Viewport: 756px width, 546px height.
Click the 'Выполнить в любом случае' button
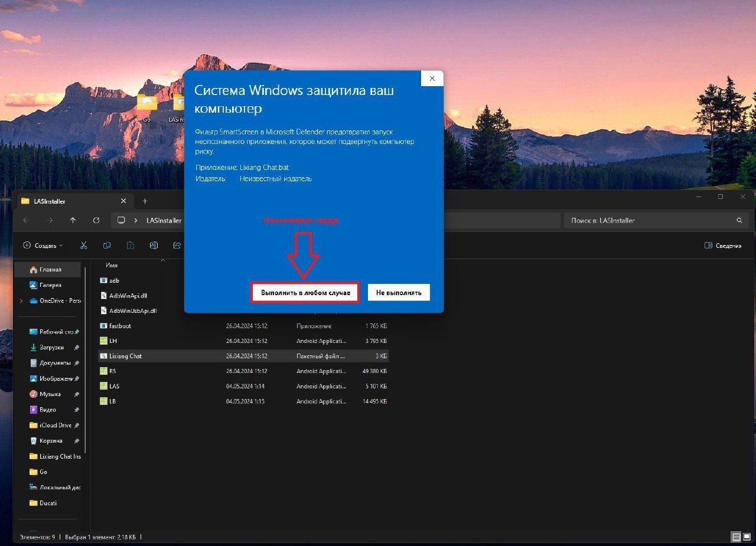coord(305,292)
